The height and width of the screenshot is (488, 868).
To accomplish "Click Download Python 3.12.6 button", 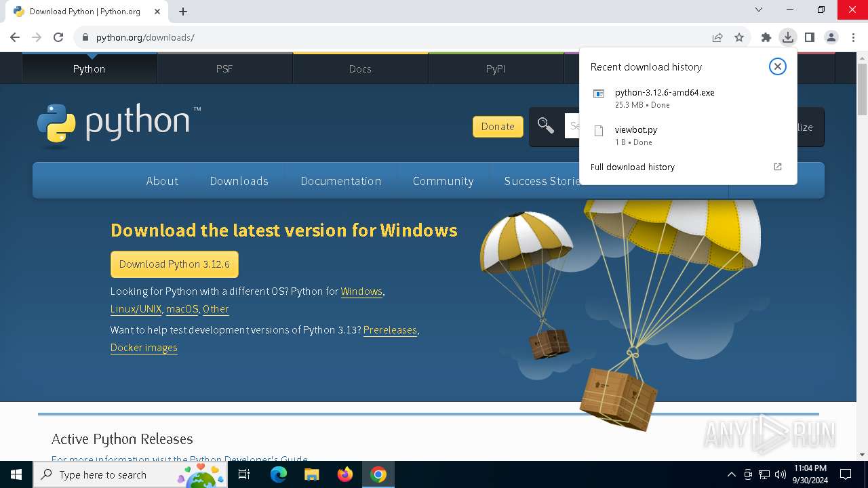I will pos(174,264).
